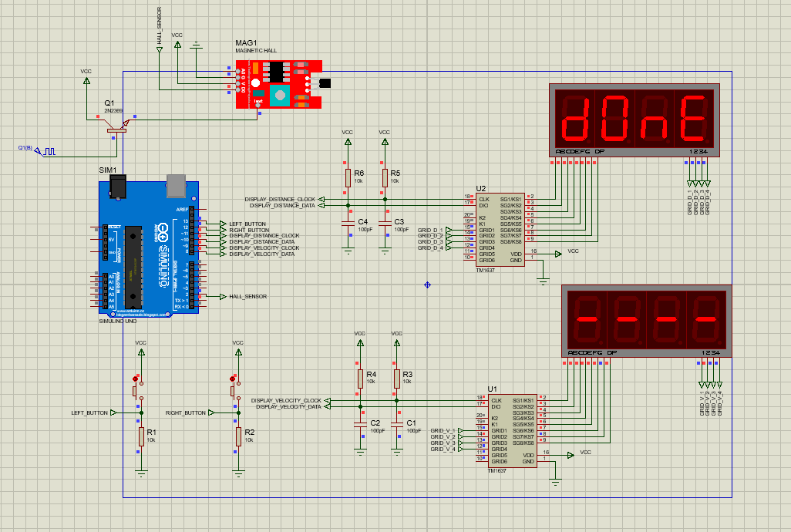Select capacitor C4
The image size is (791, 532).
pyautogui.click(x=348, y=222)
